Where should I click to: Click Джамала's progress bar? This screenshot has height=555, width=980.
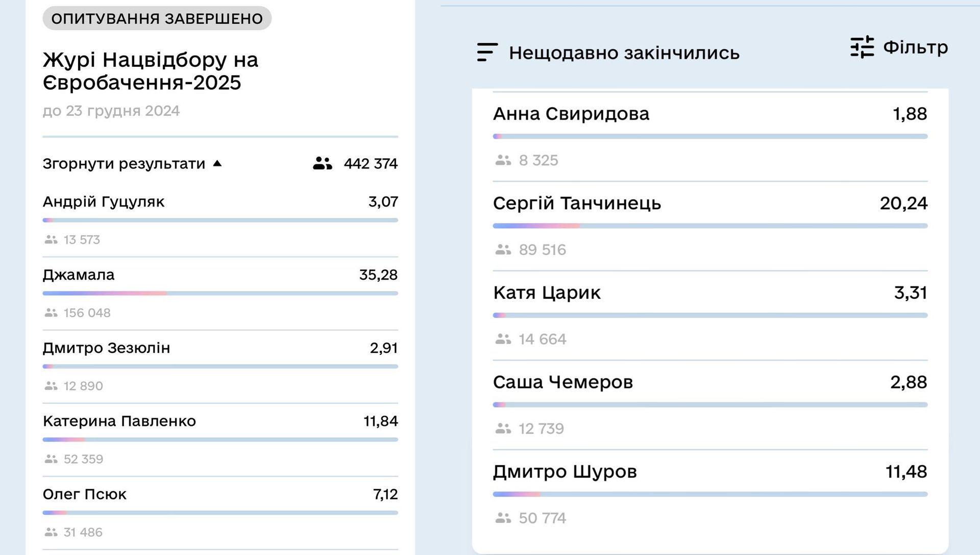coord(219,293)
